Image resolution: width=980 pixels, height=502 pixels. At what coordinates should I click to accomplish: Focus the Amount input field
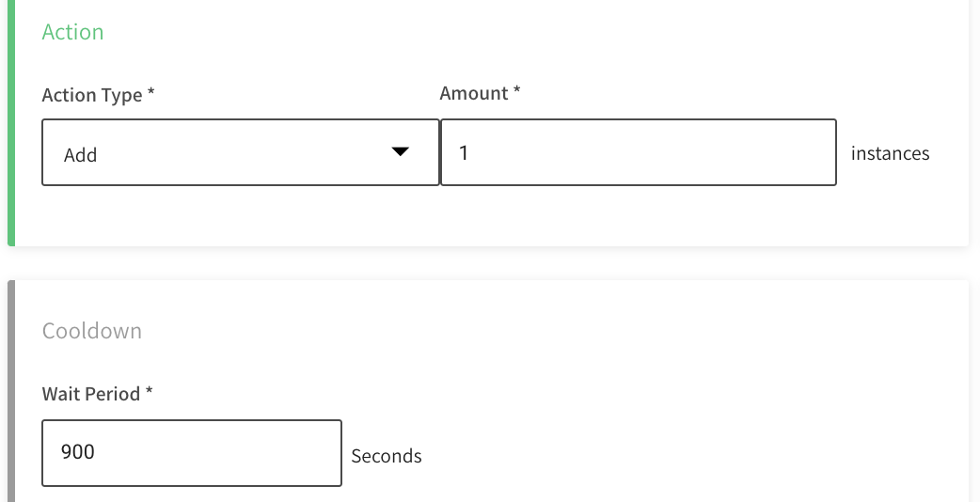[638, 152]
